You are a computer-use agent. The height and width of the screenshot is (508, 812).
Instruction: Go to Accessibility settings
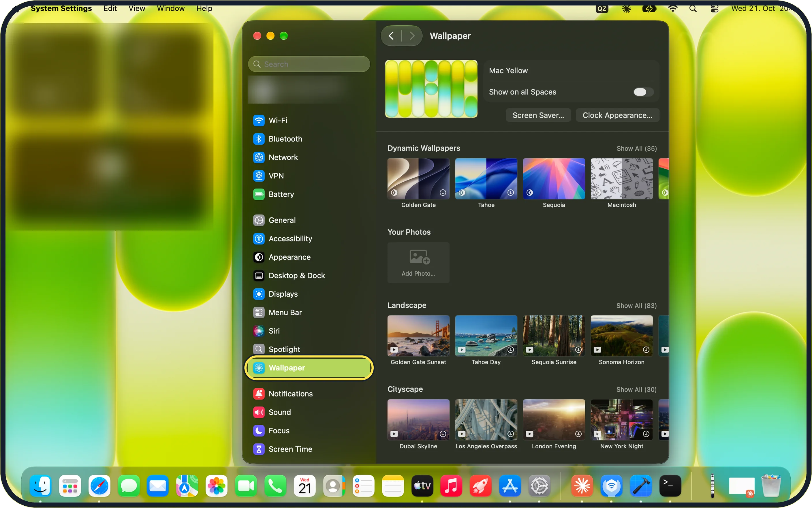(309, 238)
